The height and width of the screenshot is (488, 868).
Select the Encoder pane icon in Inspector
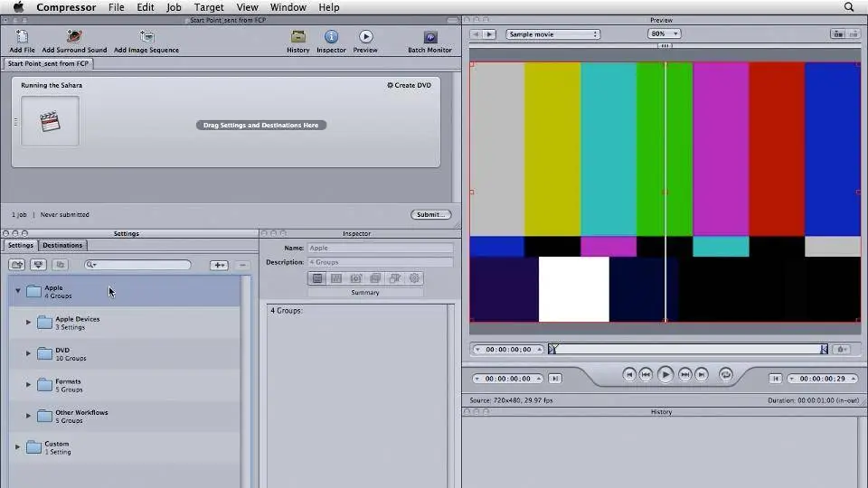(x=336, y=278)
